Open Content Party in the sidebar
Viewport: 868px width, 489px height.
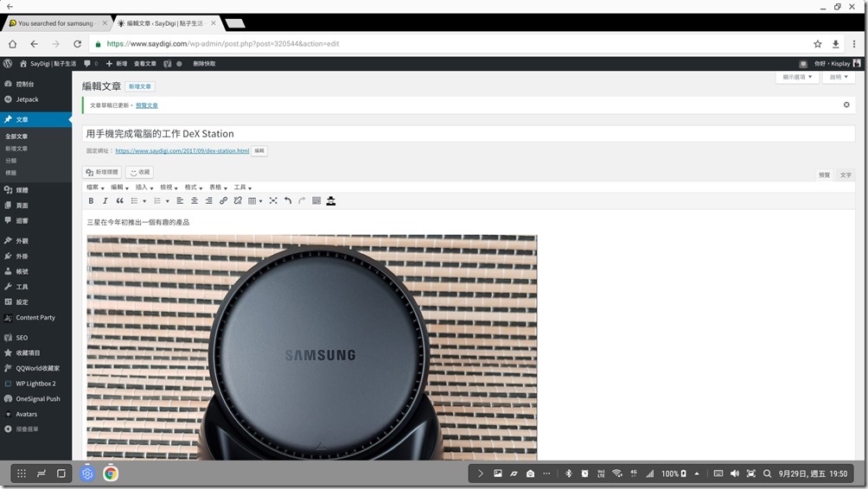[36, 318]
